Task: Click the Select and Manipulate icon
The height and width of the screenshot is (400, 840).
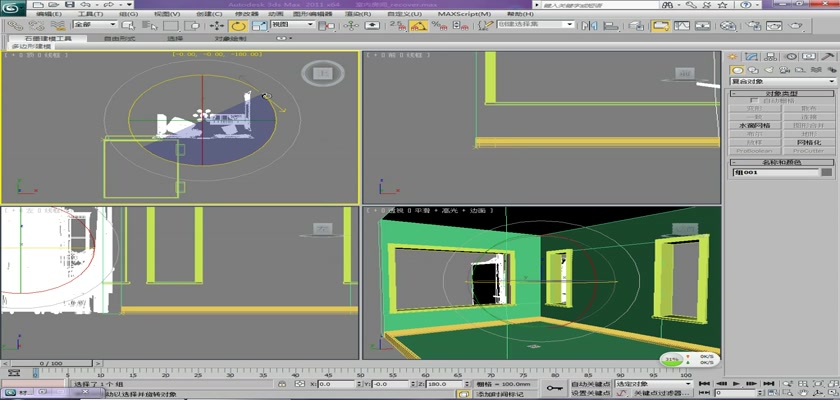Action: pyautogui.click(x=351, y=25)
